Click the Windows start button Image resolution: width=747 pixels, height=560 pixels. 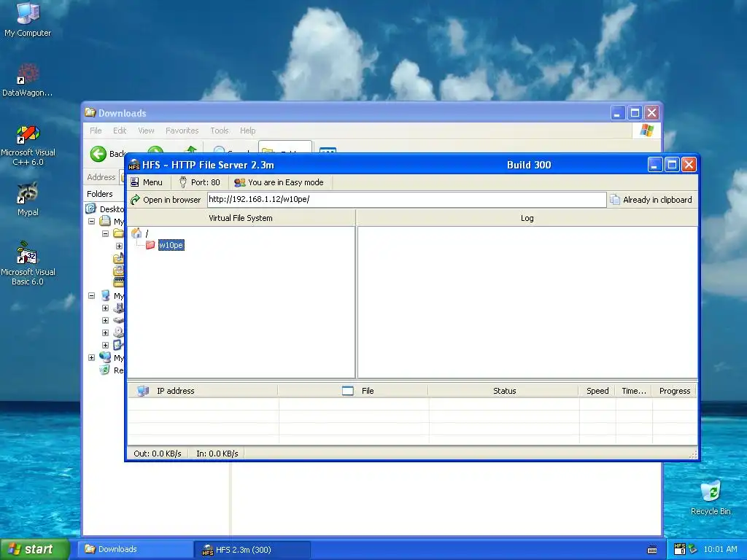coord(35,549)
